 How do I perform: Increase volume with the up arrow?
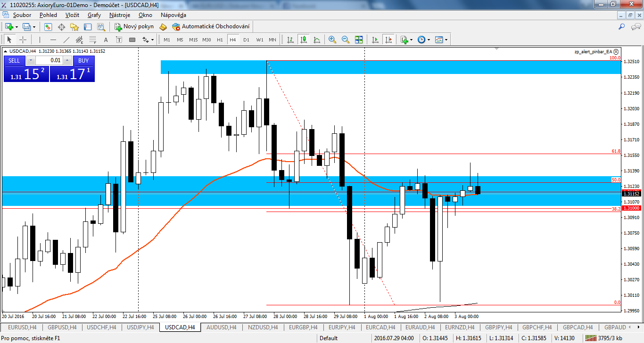tap(67, 60)
